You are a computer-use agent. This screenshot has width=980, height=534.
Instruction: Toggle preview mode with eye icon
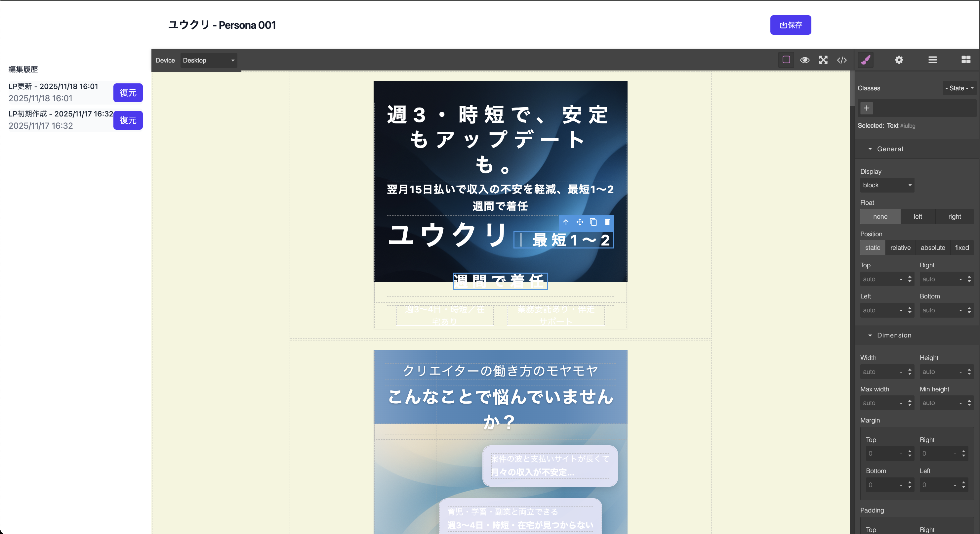pos(805,60)
